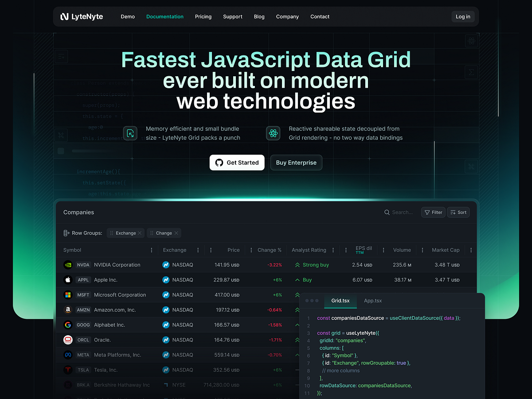
Task: Click the Buy Enterprise button
Action: point(296,162)
